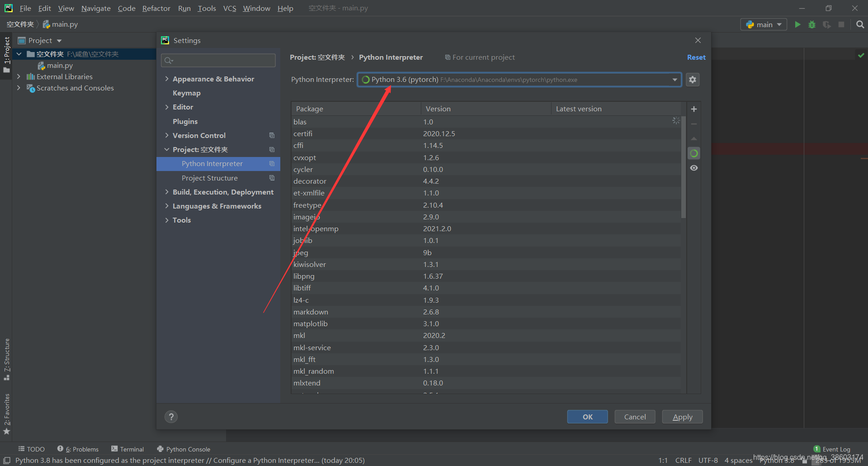This screenshot has height=466, width=868.
Task: Open the Help menu
Action: pos(285,8)
